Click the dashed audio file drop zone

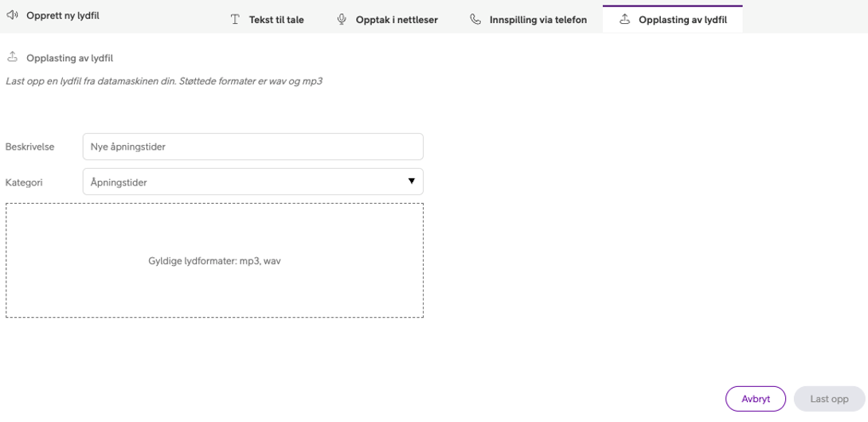[x=214, y=260]
